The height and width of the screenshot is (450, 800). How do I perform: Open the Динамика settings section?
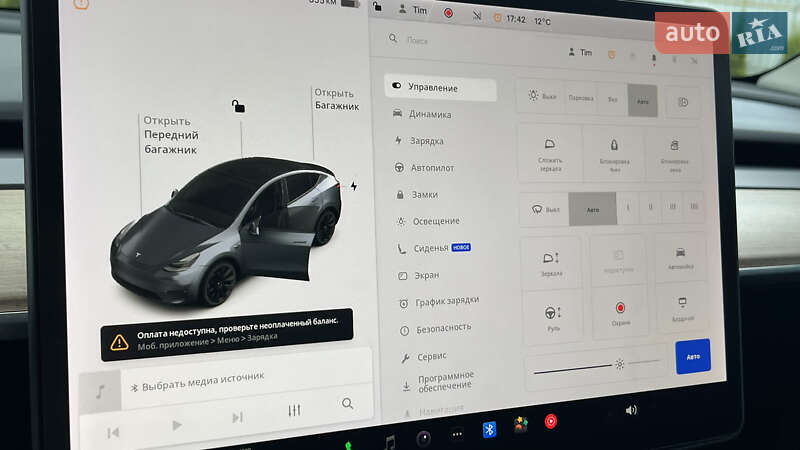coord(422,114)
